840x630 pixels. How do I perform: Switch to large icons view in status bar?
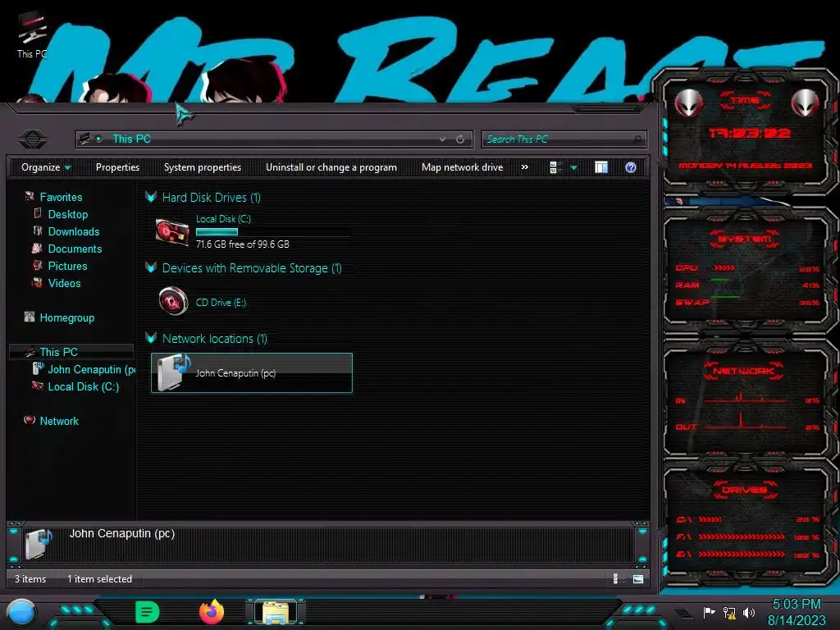pos(638,579)
